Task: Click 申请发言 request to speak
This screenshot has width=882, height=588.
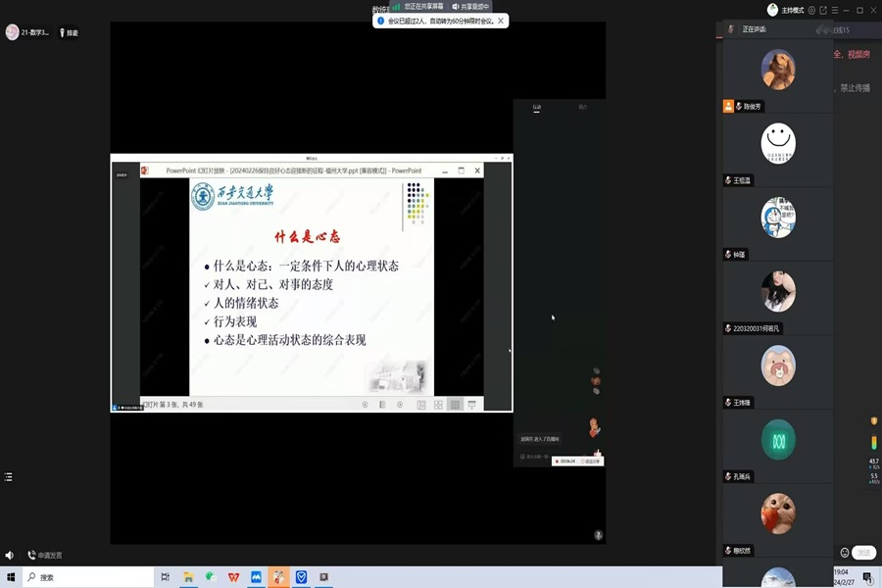Action: pyautogui.click(x=45, y=556)
